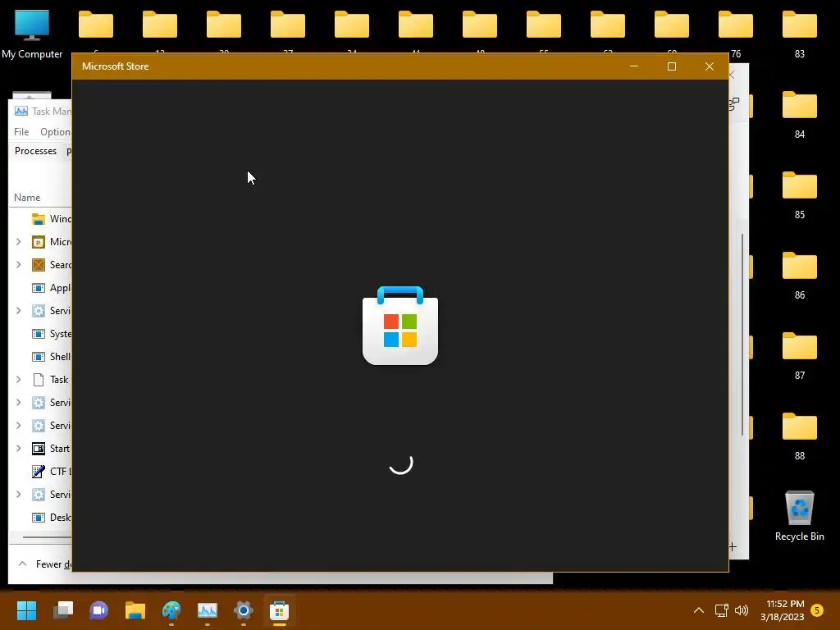Select the desktop folder named 87
This screenshot has width=840, height=630.
click(799, 356)
